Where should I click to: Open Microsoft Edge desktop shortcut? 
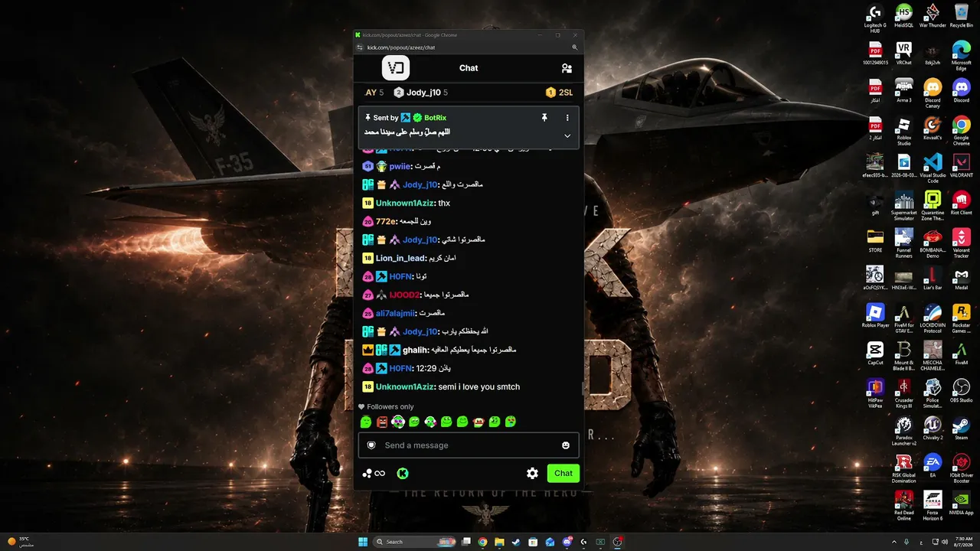[961, 57]
